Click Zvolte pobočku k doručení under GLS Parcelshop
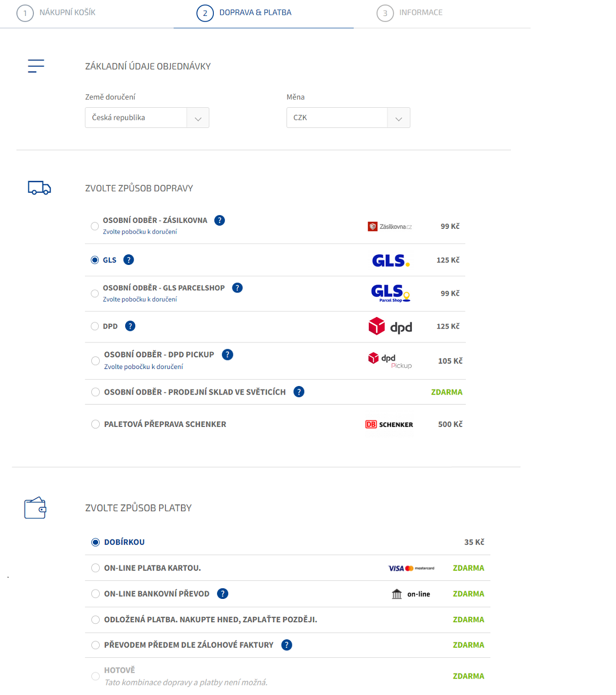The width and height of the screenshot is (616, 695). coord(140,299)
